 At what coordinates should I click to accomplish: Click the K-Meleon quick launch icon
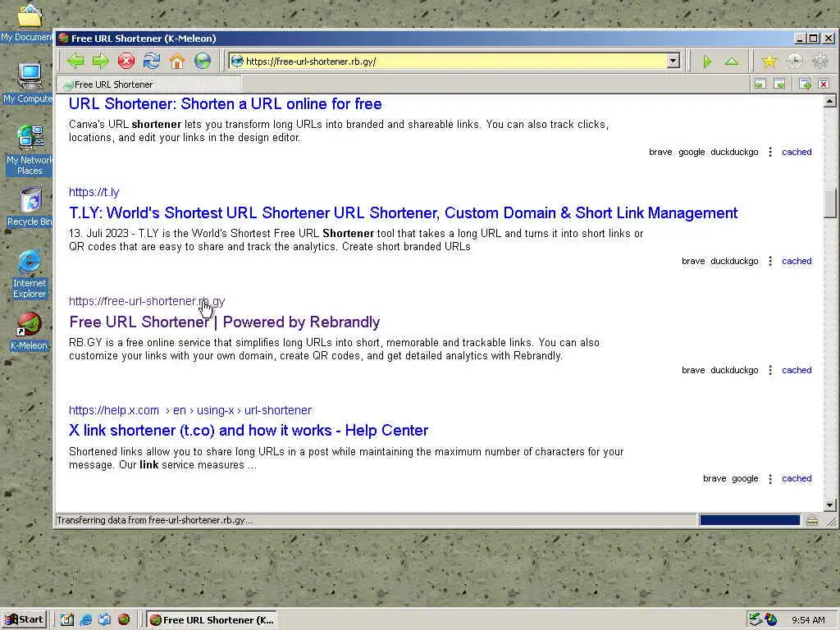(x=124, y=620)
